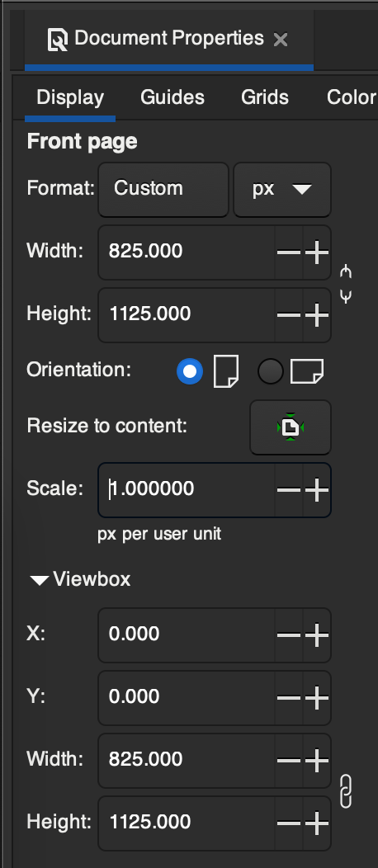Viewport: 378px width, 868px height.
Task: Close the Document Properties tab
Action: (x=281, y=40)
